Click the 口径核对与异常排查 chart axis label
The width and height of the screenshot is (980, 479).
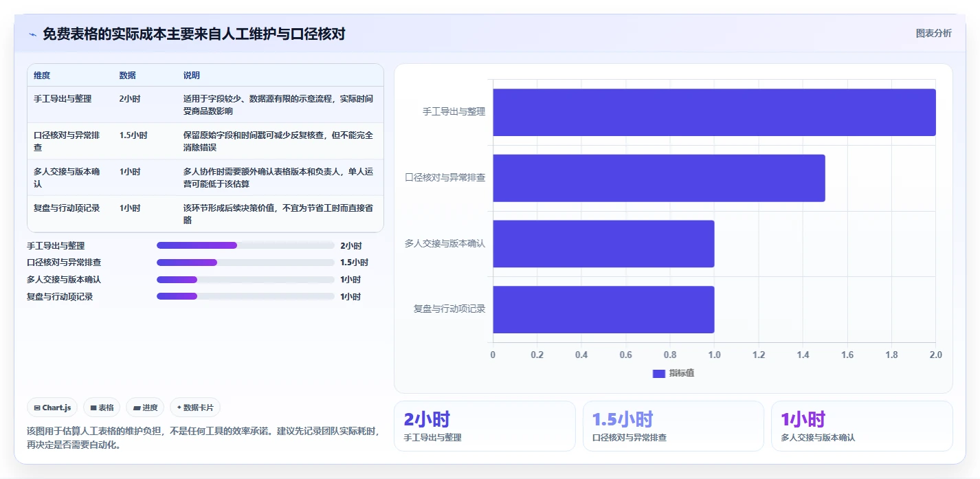(x=445, y=177)
